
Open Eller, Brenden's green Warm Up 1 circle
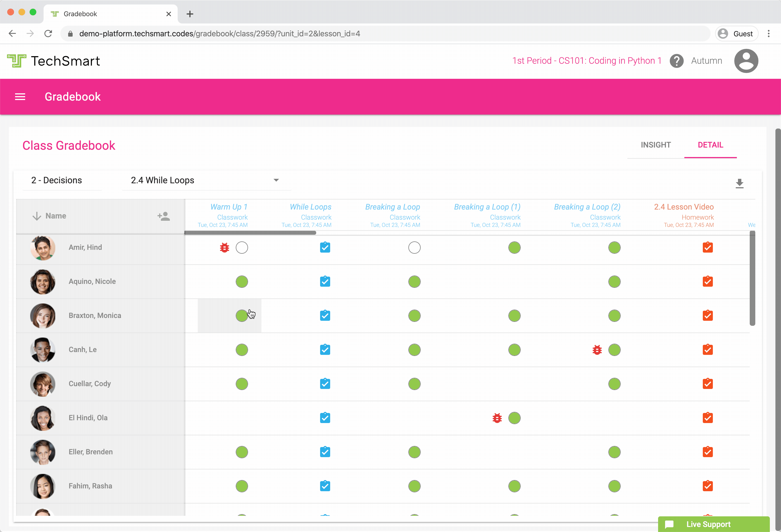[242, 452]
